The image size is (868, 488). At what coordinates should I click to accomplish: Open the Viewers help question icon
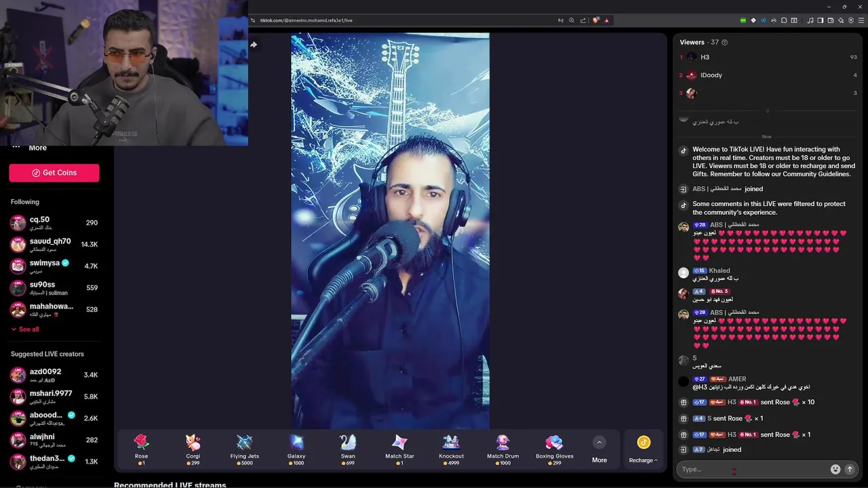(x=725, y=42)
